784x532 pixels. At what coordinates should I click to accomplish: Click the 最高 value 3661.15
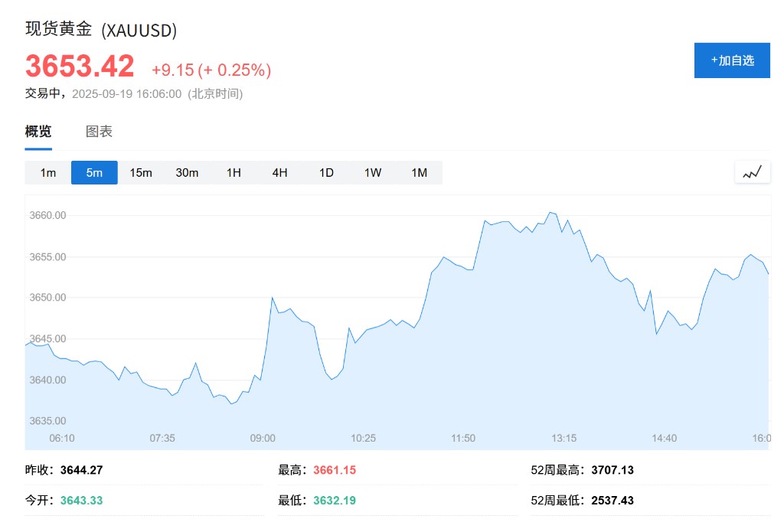click(335, 470)
